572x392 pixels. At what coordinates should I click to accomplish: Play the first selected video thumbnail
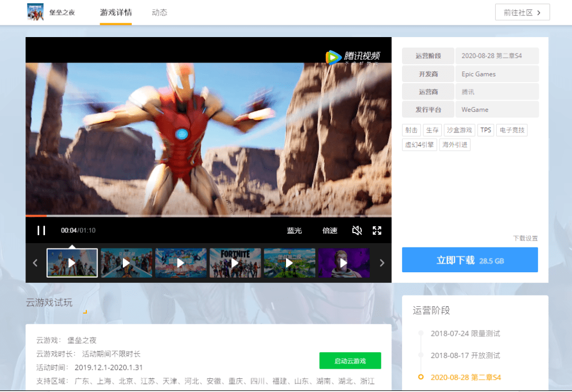tap(72, 263)
